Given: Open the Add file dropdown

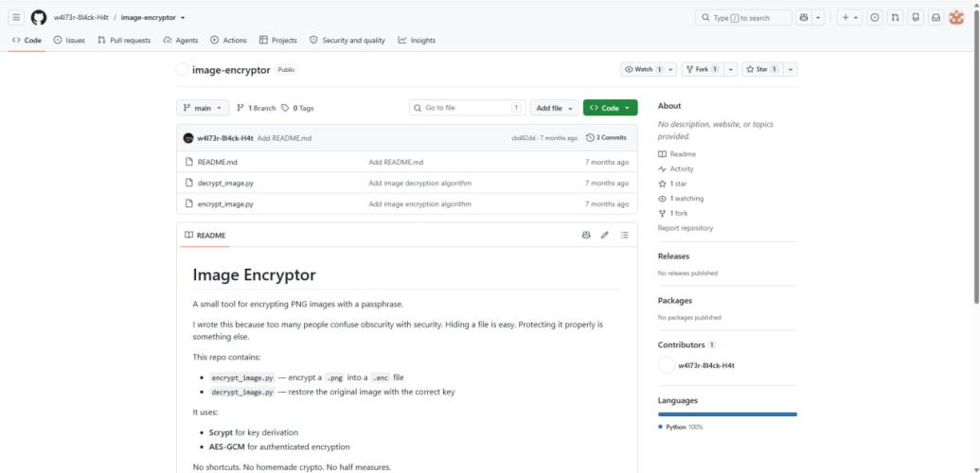Looking at the screenshot, I should pyautogui.click(x=554, y=108).
